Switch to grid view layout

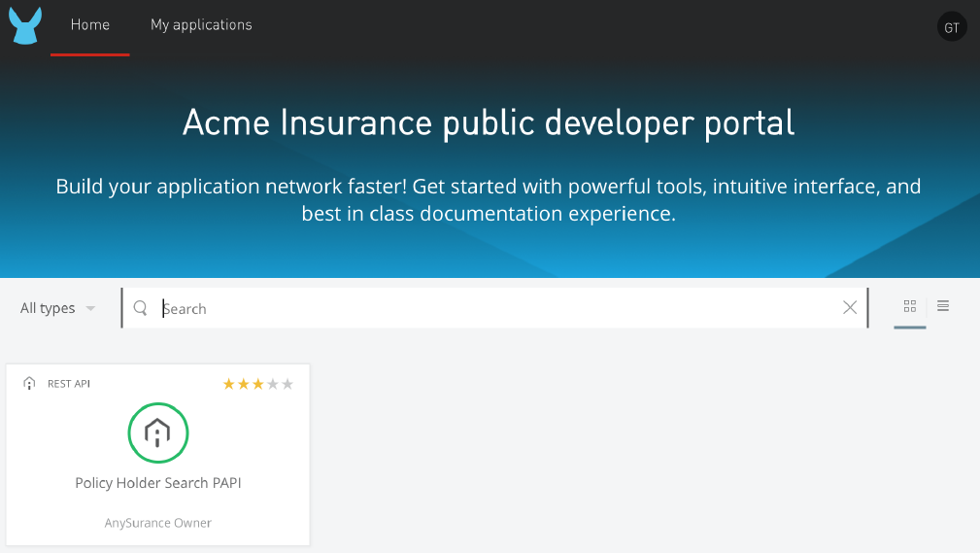coord(910,306)
